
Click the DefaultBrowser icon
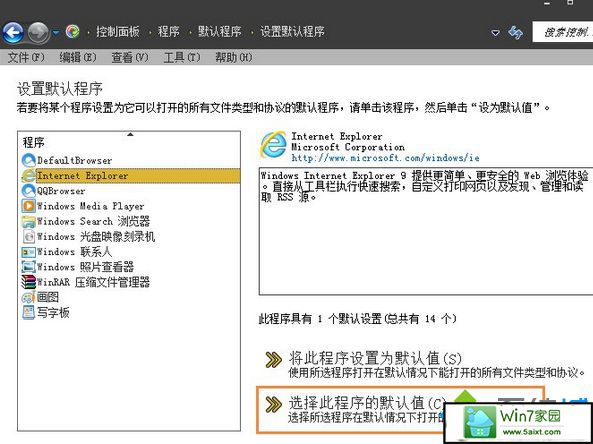tap(28, 160)
